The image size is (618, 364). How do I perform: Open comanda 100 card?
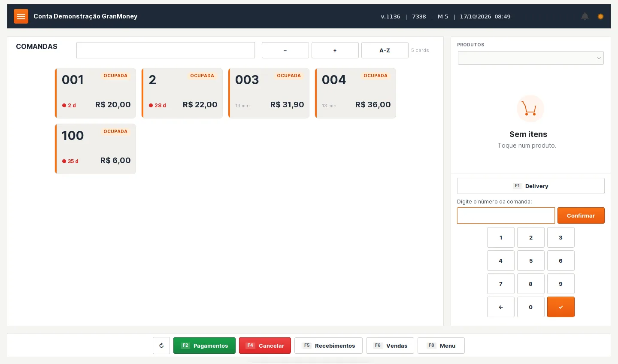[x=95, y=149]
